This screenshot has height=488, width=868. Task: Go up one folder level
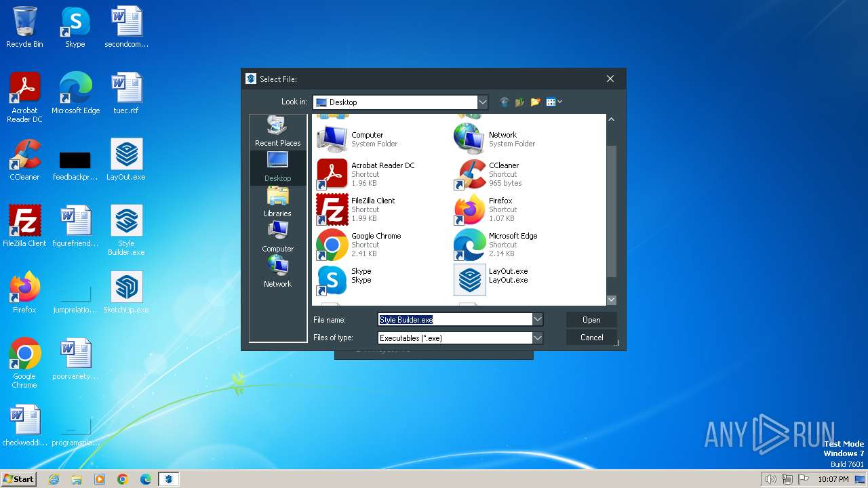tap(519, 102)
